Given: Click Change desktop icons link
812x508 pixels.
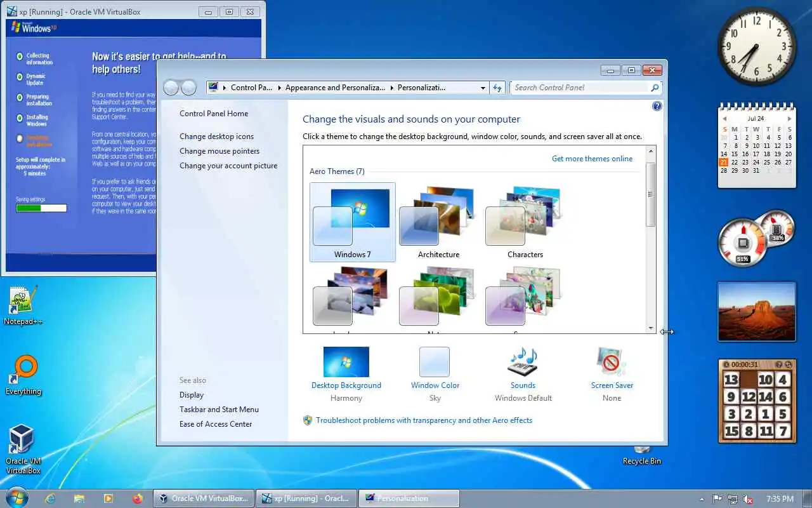Looking at the screenshot, I should click(216, 137).
